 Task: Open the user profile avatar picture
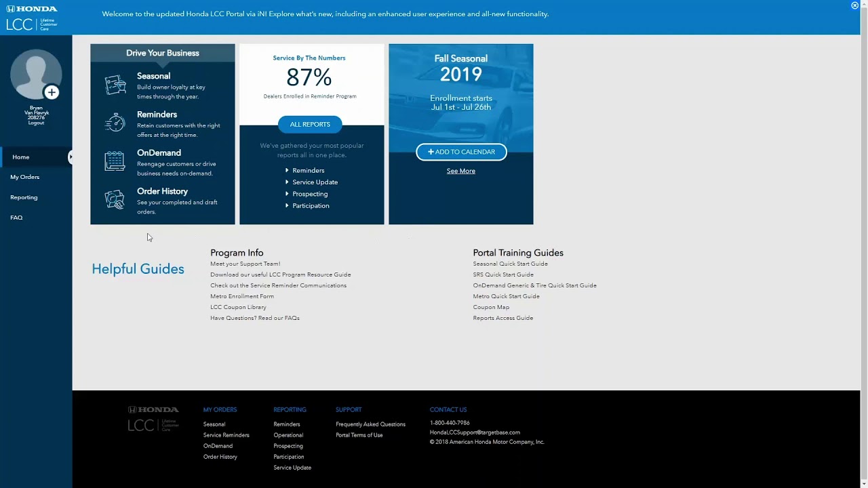36,75
